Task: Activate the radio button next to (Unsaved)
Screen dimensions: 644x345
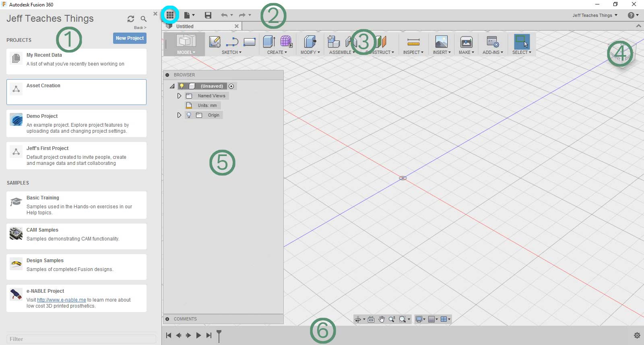Action: (x=231, y=86)
